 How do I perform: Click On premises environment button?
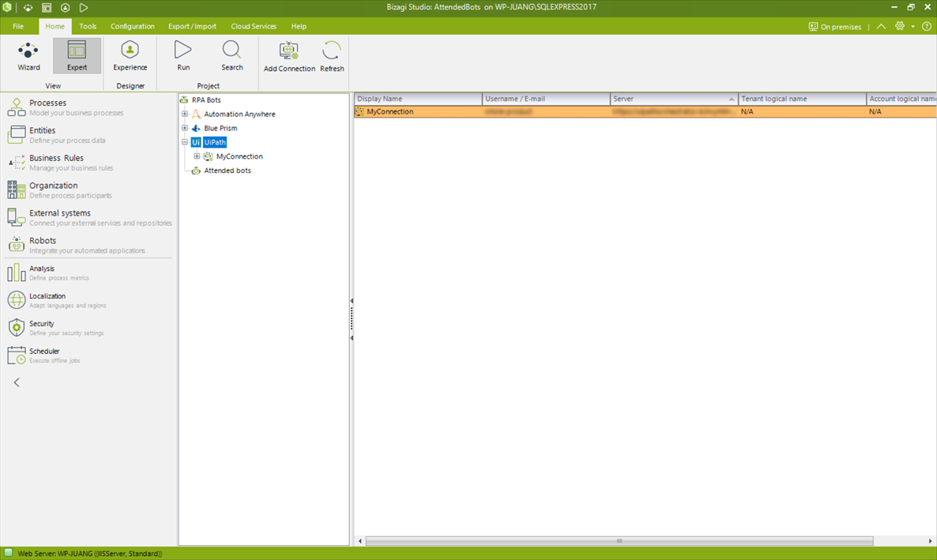pyautogui.click(x=835, y=27)
